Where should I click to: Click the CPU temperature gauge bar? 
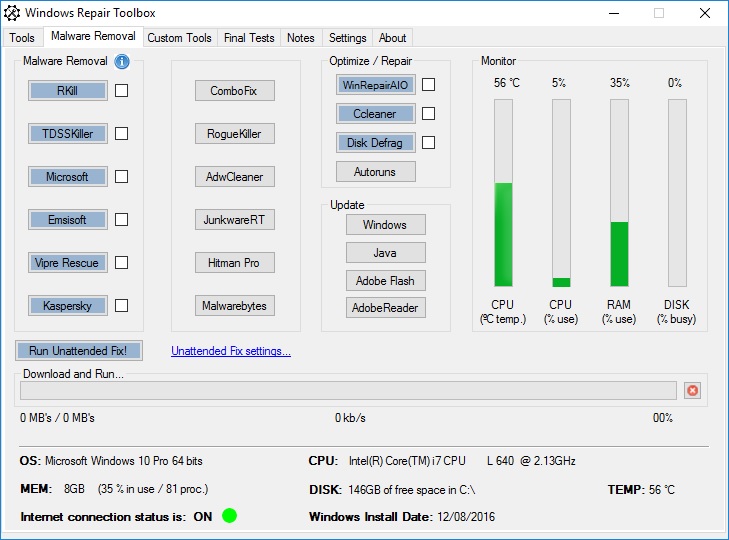(503, 193)
